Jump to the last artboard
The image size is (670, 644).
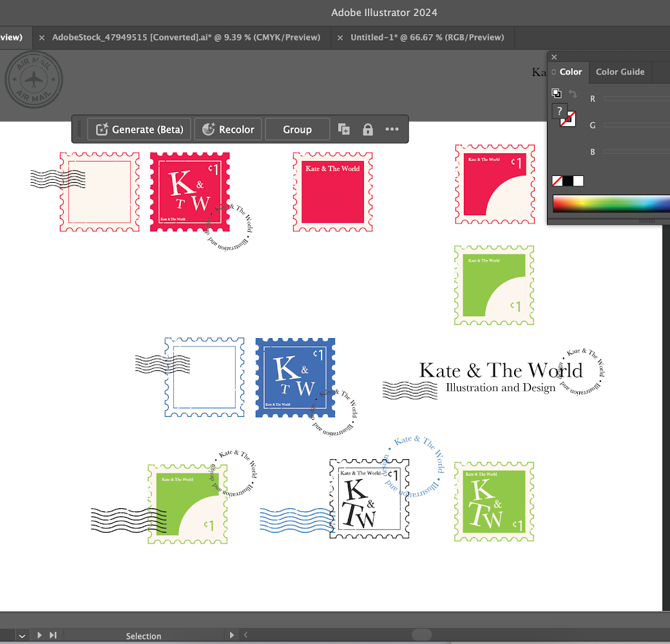pyautogui.click(x=53, y=635)
